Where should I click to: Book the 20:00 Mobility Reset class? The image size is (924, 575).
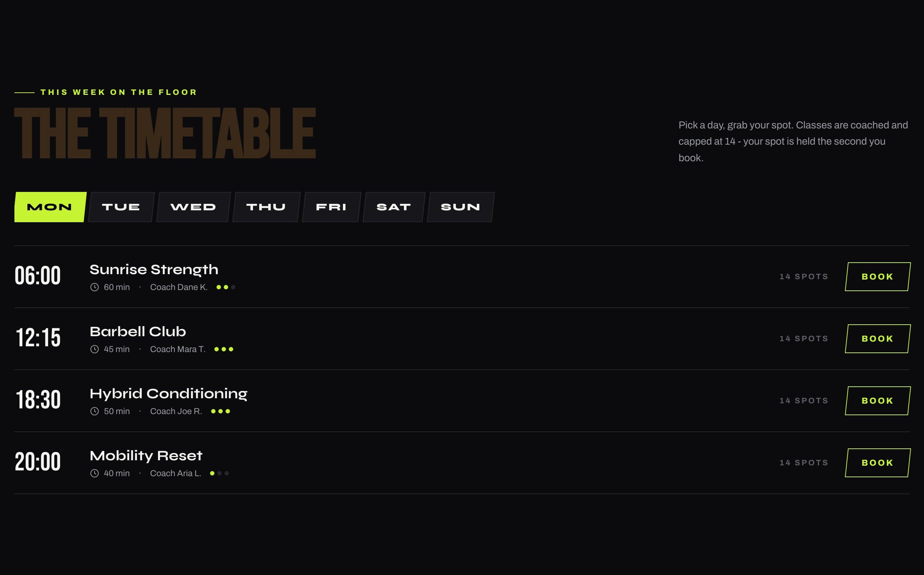point(877,462)
